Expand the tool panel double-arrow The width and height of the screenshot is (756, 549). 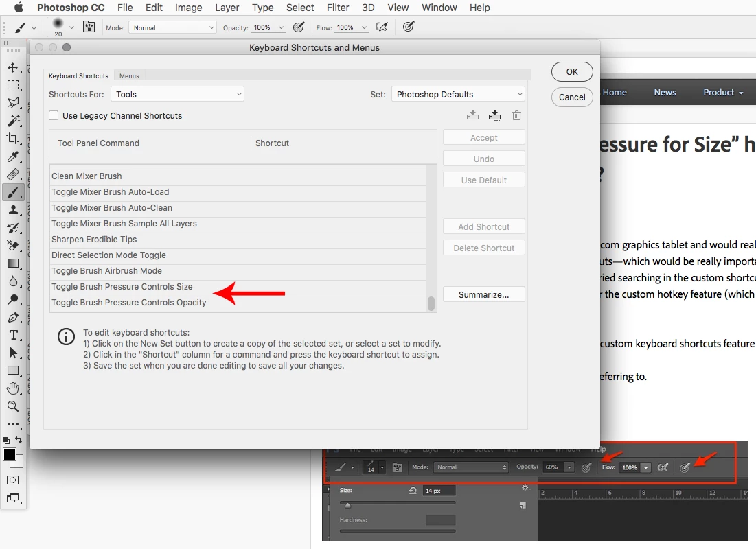point(6,43)
